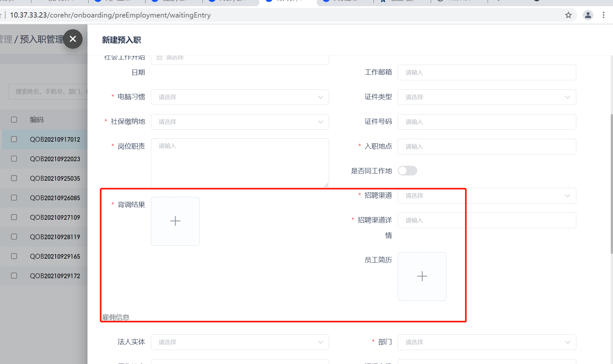Open the 招聘渠道 dropdown

click(486, 196)
